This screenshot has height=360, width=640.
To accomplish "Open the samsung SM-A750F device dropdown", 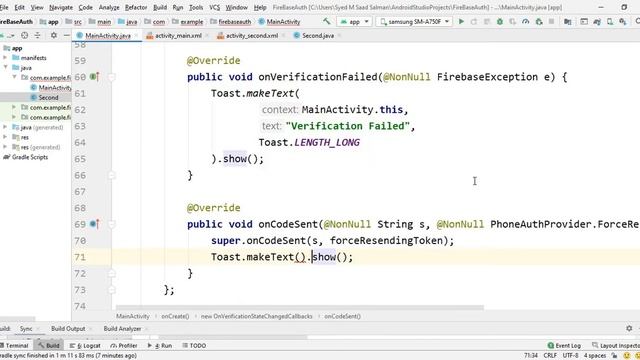I will point(414,21).
